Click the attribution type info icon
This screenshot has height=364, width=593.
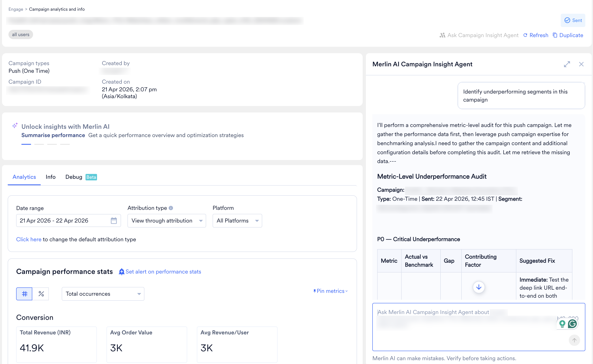pyautogui.click(x=171, y=208)
